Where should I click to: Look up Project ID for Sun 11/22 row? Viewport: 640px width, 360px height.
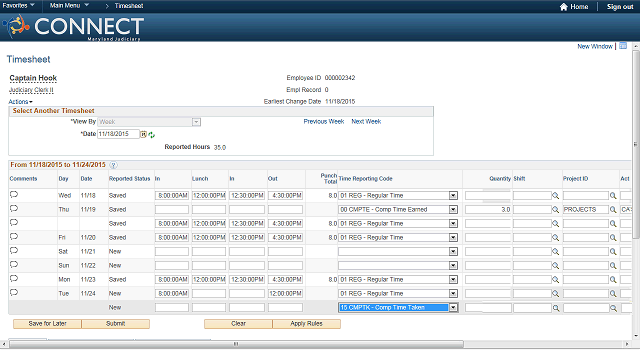613,266
